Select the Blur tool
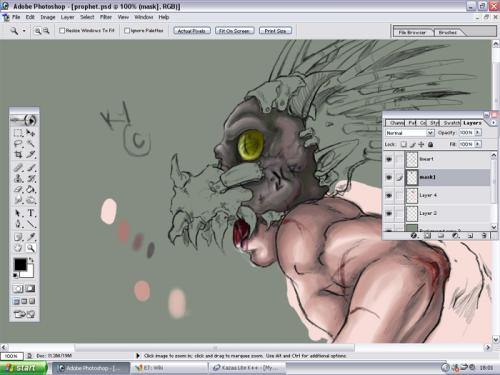Screen dimensions: 500x375 click(18, 200)
